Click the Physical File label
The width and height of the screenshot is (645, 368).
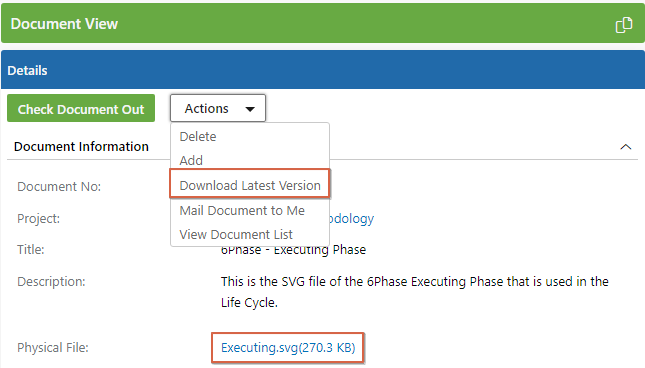tap(53, 348)
